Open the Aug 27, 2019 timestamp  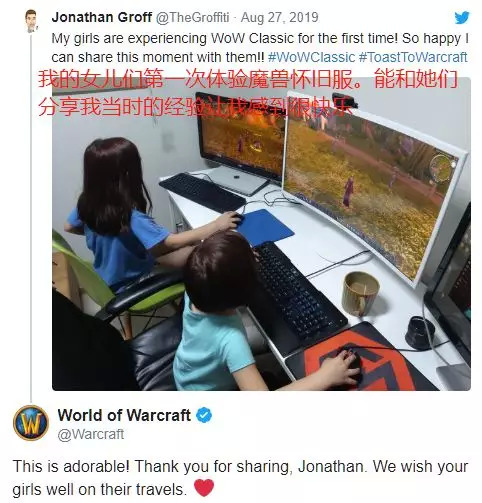(x=279, y=17)
